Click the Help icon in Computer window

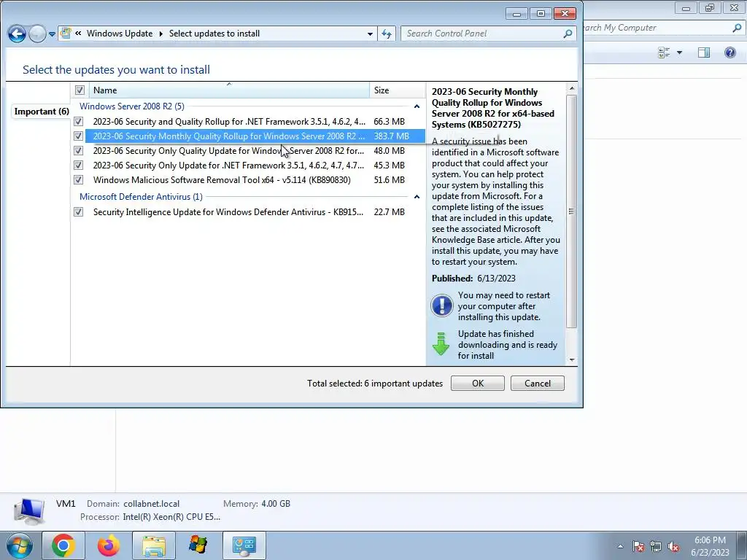point(729,52)
